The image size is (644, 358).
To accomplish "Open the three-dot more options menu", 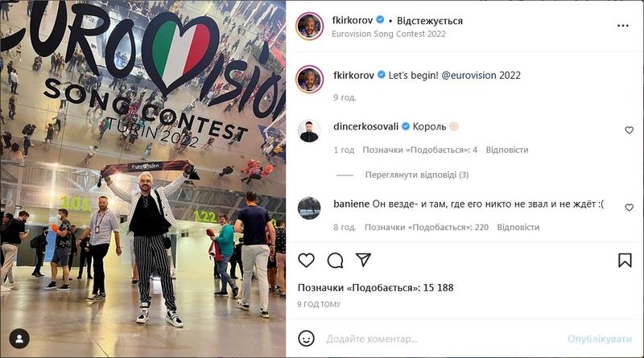I will (622, 26).
